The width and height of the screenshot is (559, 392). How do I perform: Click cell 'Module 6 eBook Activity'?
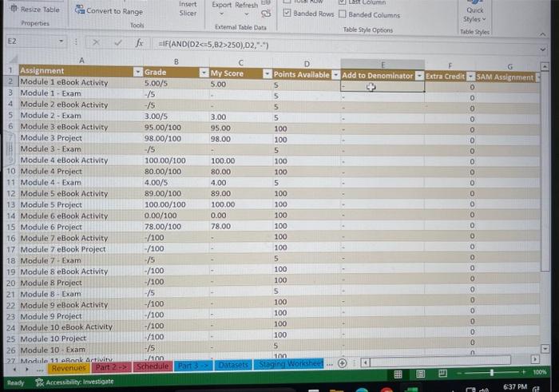[x=81, y=216]
